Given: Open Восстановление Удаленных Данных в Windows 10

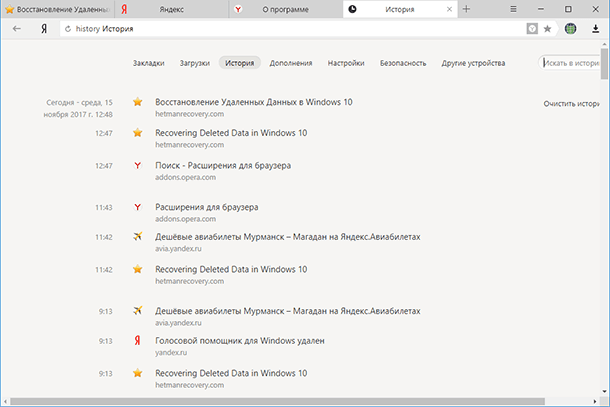Looking at the screenshot, I should tap(254, 102).
